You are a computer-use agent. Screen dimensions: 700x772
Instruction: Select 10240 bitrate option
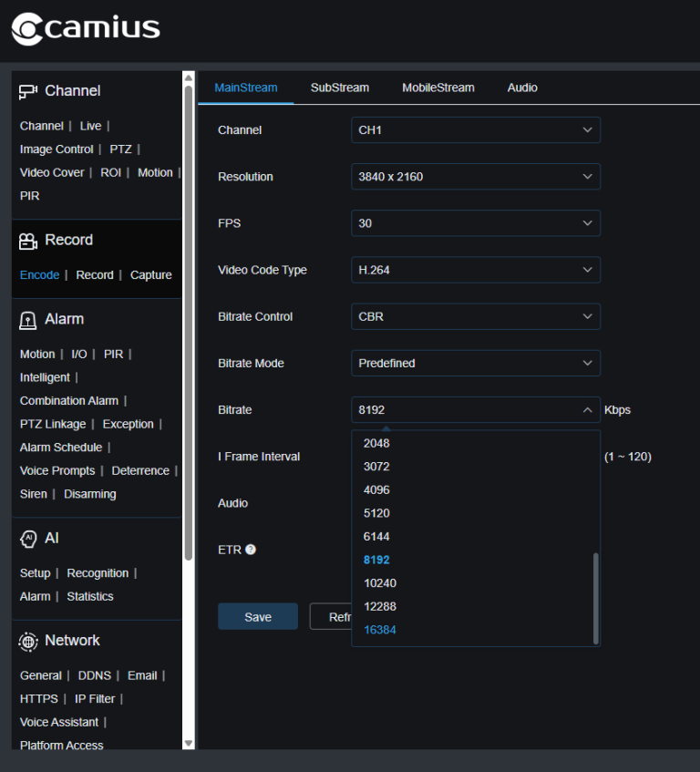380,583
